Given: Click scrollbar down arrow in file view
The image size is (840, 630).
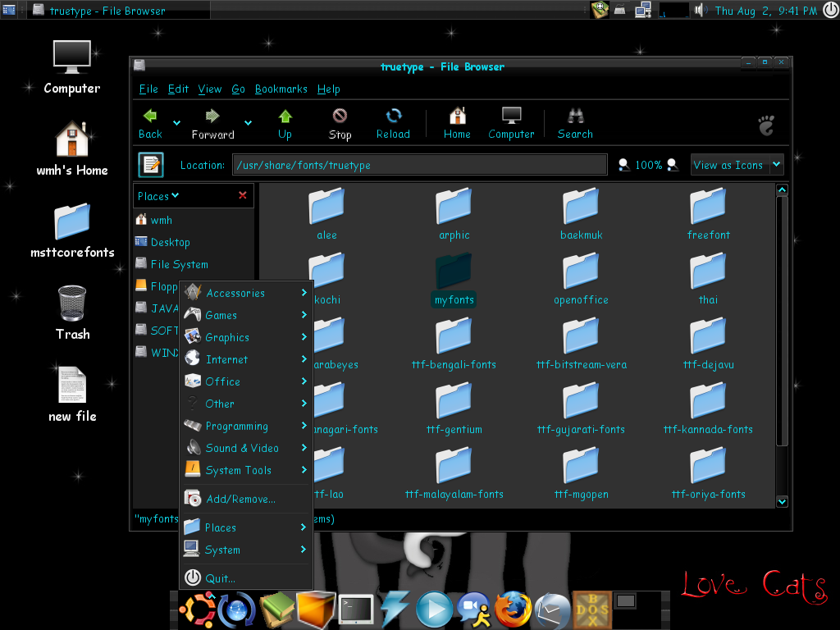Looking at the screenshot, I should tap(782, 502).
